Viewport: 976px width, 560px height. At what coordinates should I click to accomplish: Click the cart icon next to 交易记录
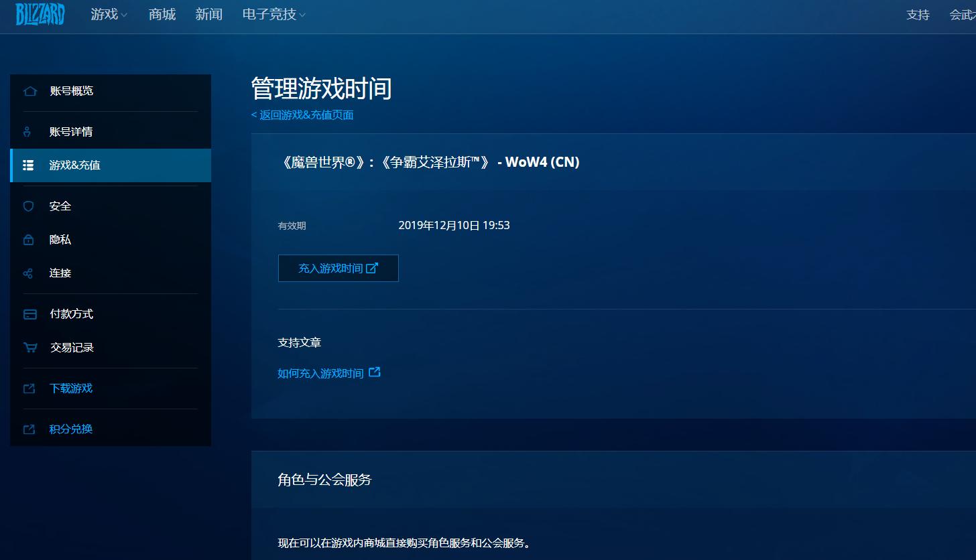tap(29, 347)
